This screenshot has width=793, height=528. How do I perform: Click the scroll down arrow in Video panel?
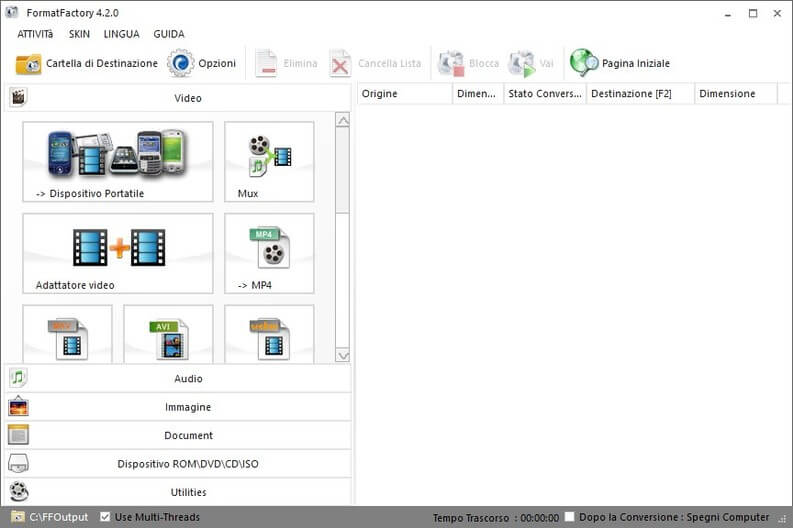click(342, 356)
